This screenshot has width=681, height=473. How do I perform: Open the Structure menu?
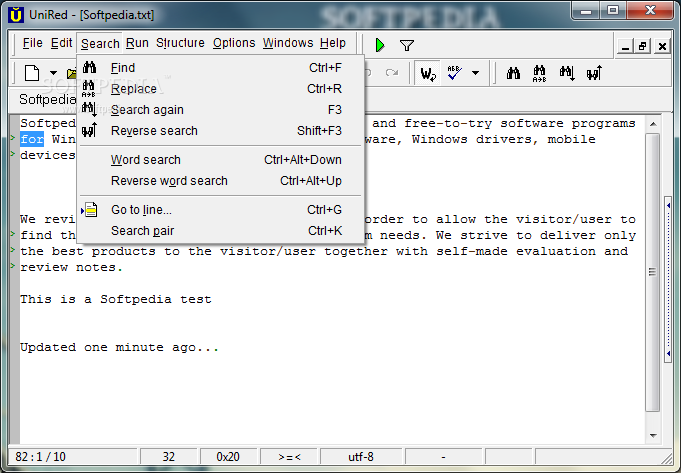coord(180,43)
